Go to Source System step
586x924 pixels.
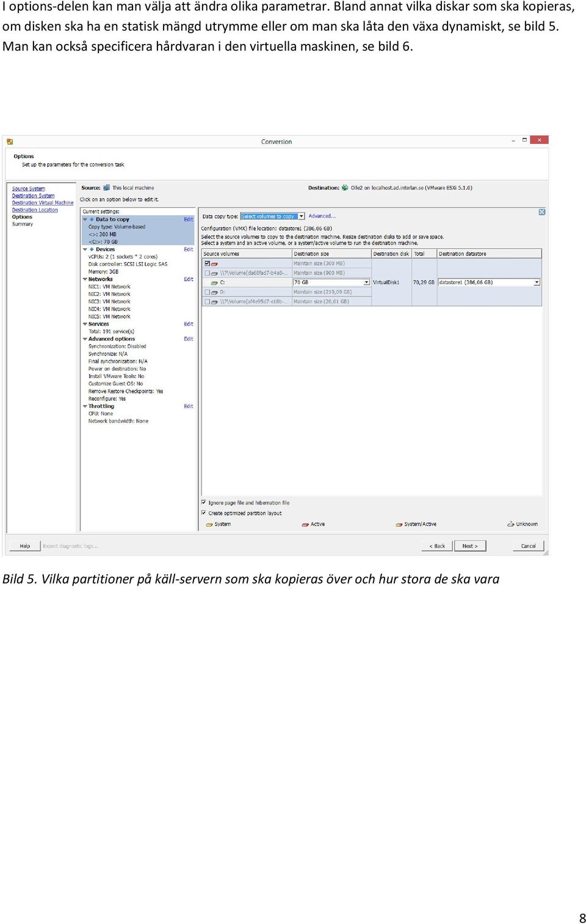click(x=29, y=188)
